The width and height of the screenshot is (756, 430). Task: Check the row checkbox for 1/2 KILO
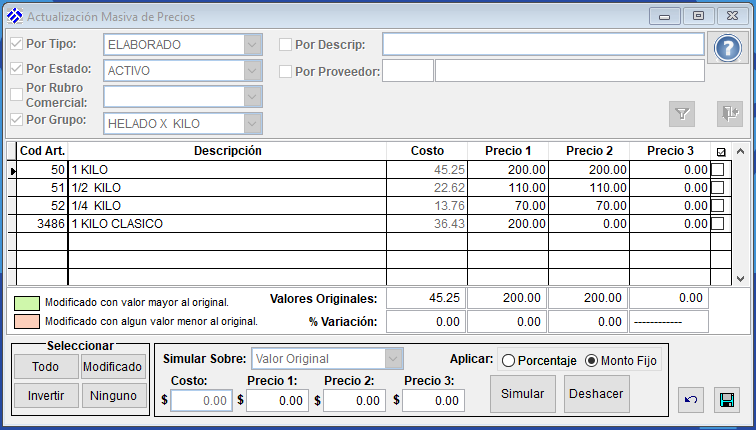click(718, 188)
